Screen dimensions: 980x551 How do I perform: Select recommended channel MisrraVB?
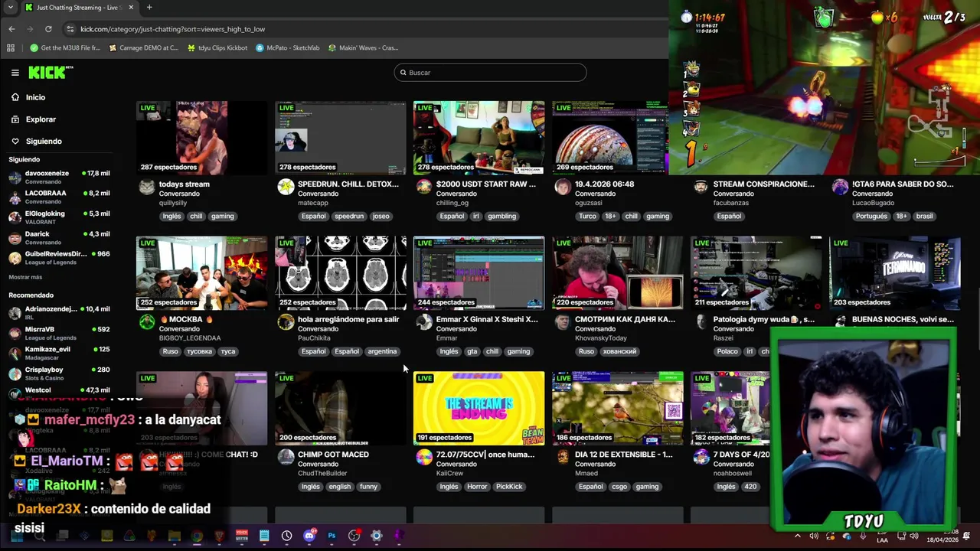60,333
